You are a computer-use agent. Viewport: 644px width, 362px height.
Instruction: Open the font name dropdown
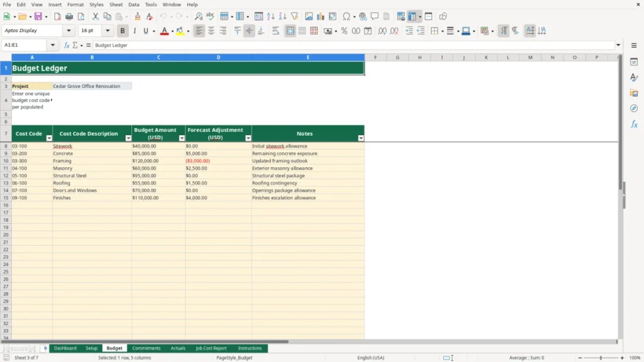click(69, 30)
